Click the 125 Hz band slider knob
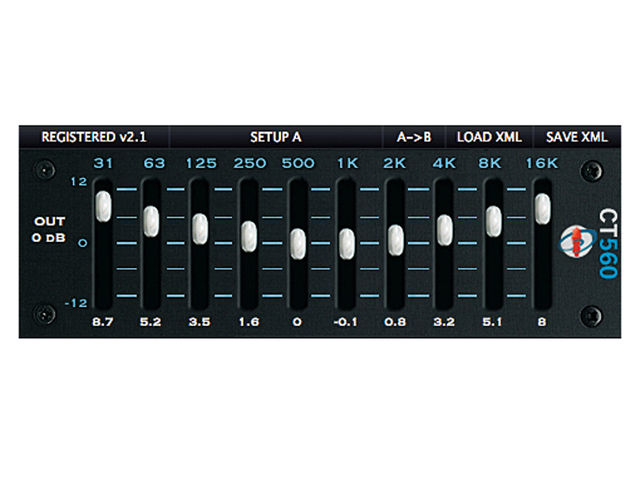 pos(200,229)
